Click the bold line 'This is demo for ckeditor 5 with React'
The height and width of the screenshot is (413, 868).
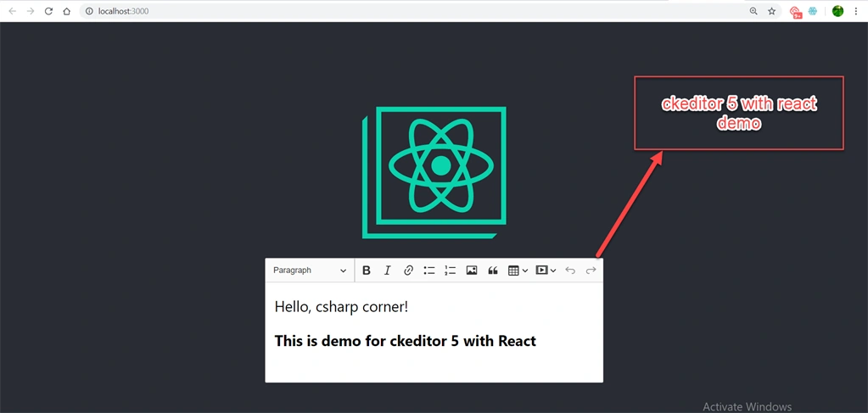pyautogui.click(x=406, y=340)
